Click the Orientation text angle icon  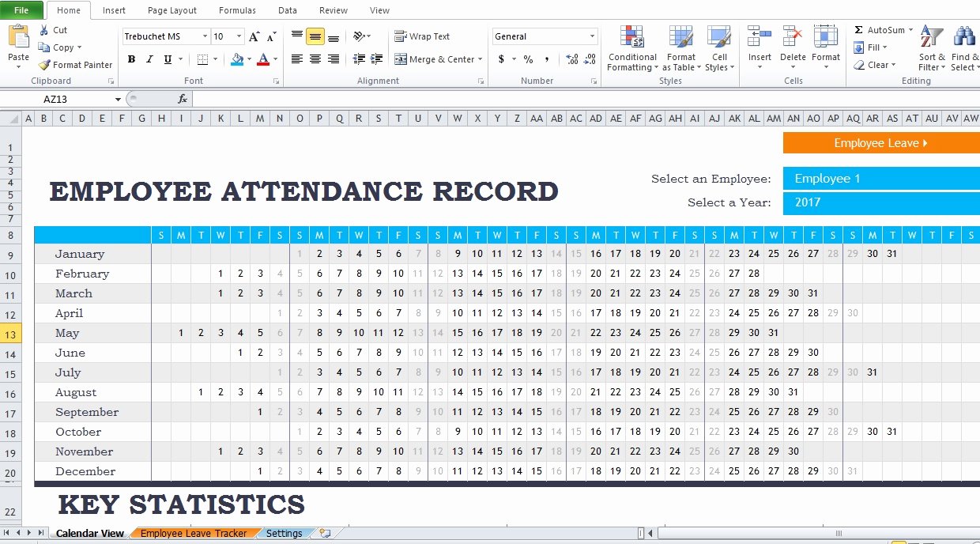tap(360, 36)
